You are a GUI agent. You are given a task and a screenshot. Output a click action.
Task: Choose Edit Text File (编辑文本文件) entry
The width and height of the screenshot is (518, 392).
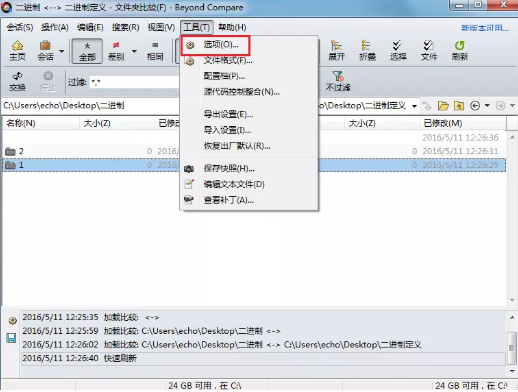pos(249,184)
